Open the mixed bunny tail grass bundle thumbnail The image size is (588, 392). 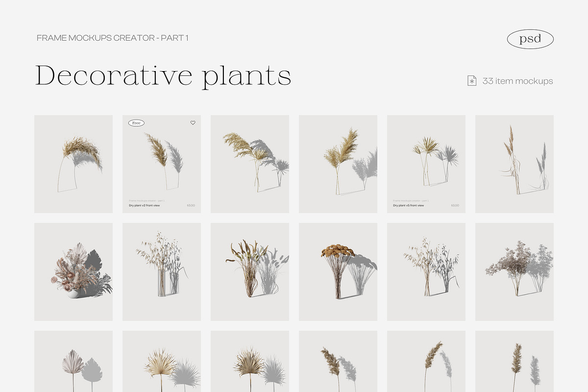coord(250,272)
